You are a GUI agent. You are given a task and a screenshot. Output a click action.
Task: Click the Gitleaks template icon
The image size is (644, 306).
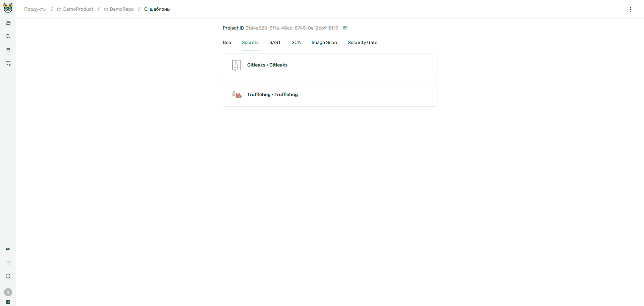point(236,65)
